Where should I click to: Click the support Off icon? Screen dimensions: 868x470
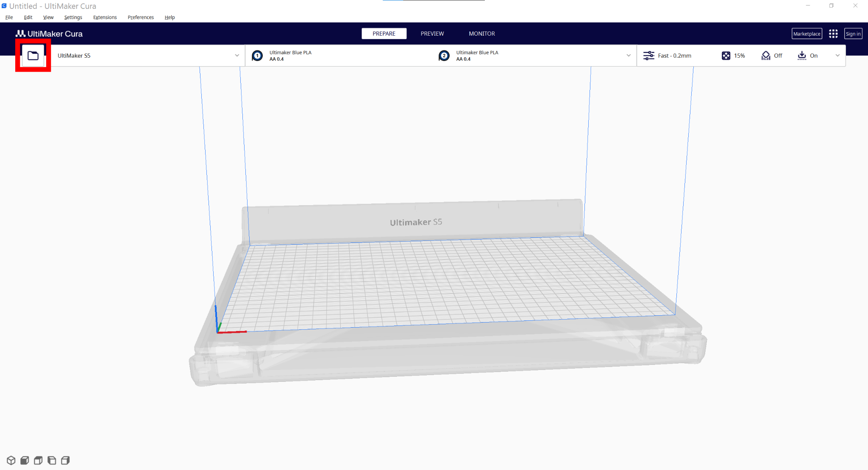coord(766,56)
